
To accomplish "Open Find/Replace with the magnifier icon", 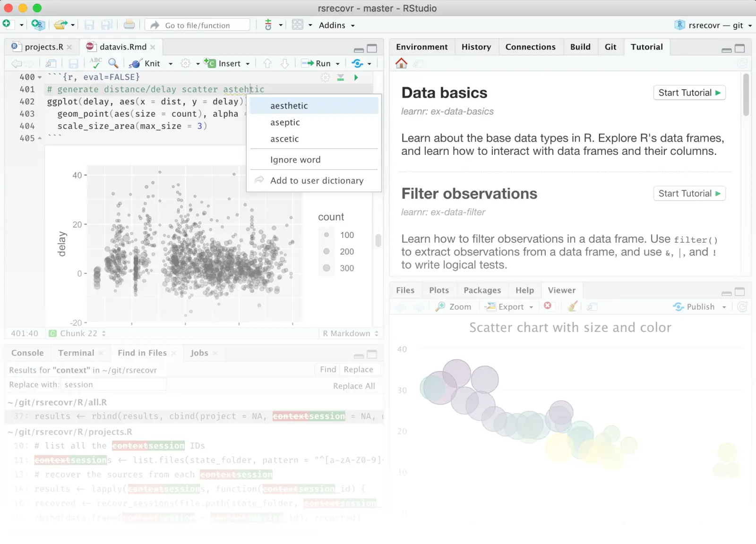I will [x=114, y=63].
